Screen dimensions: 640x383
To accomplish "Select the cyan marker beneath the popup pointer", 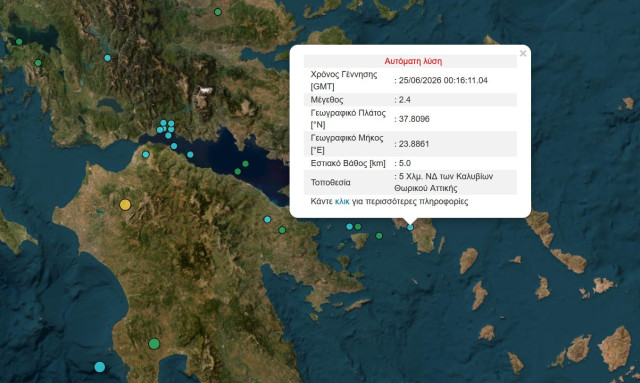I will coord(410,227).
